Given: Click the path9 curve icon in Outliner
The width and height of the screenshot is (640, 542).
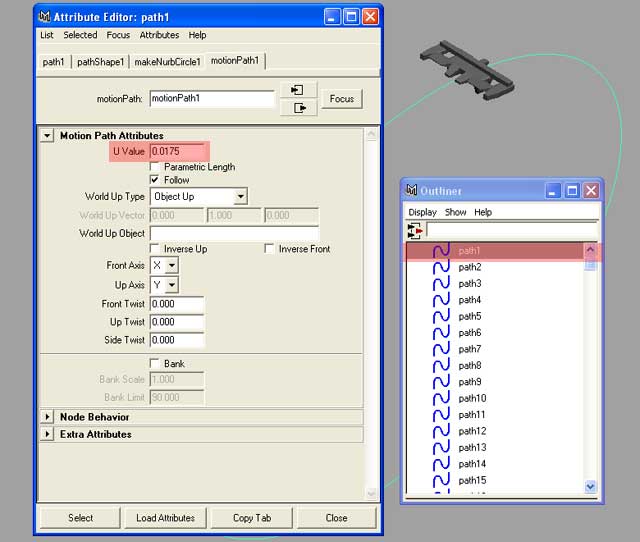Looking at the screenshot, I should pyautogui.click(x=441, y=382).
